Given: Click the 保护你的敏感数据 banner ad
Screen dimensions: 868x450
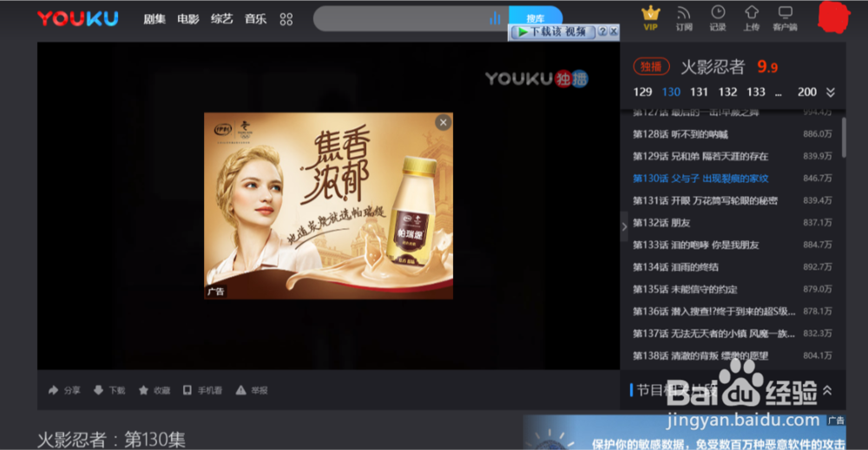Looking at the screenshot, I should [685, 433].
